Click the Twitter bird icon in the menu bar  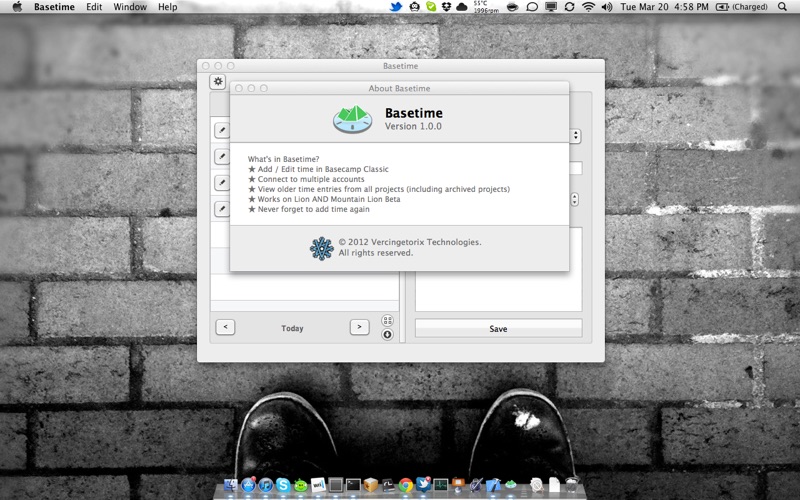[x=396, y=7]
